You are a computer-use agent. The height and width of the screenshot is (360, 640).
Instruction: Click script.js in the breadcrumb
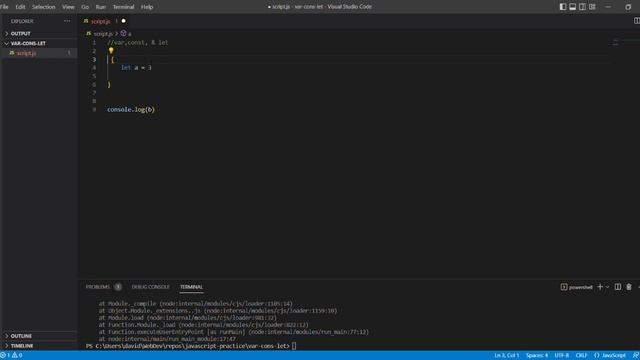tap(102, 34)
